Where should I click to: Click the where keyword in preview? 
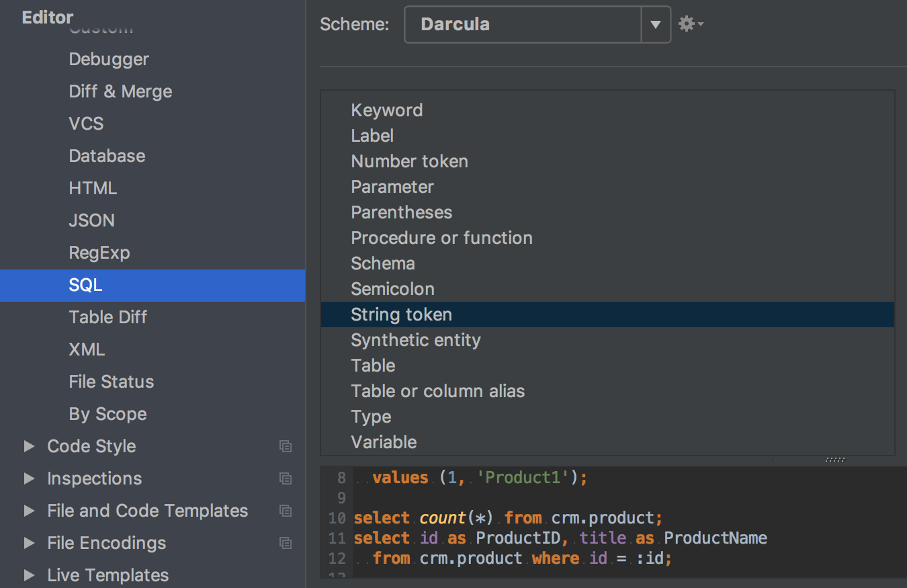coord(556,558)
